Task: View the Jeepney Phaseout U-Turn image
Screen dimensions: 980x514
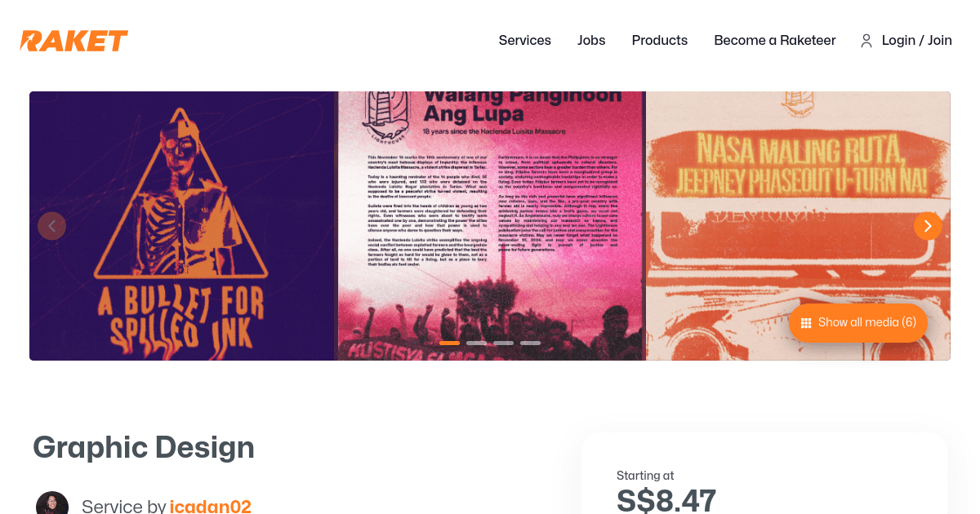Action: tap(799, 226)
